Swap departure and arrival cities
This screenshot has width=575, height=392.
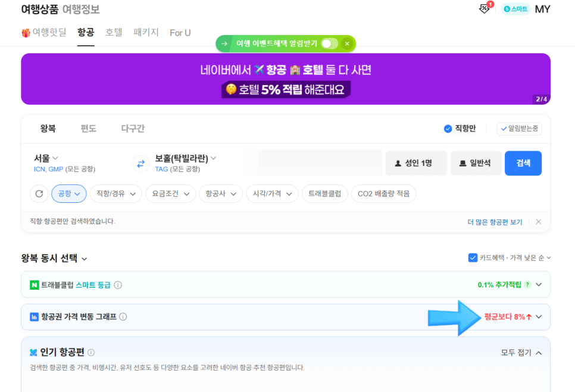[x=141, y=164]
